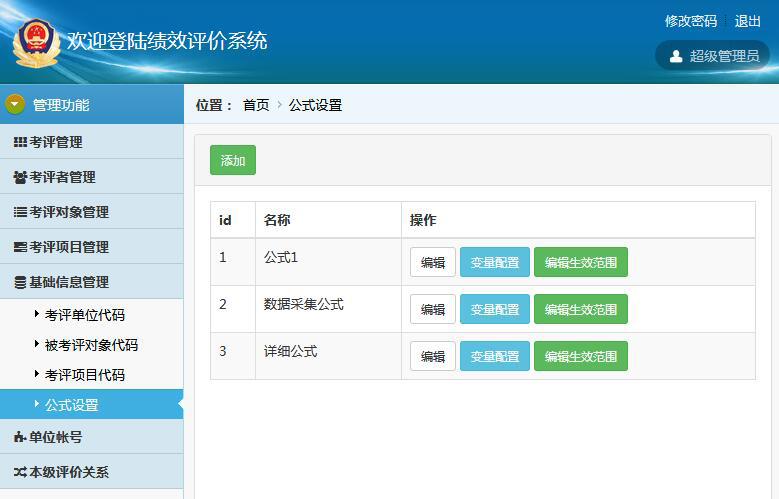Click the card icon beside 考评项目管理
Viewport: 779px width, 499px height.
(20, 247)
